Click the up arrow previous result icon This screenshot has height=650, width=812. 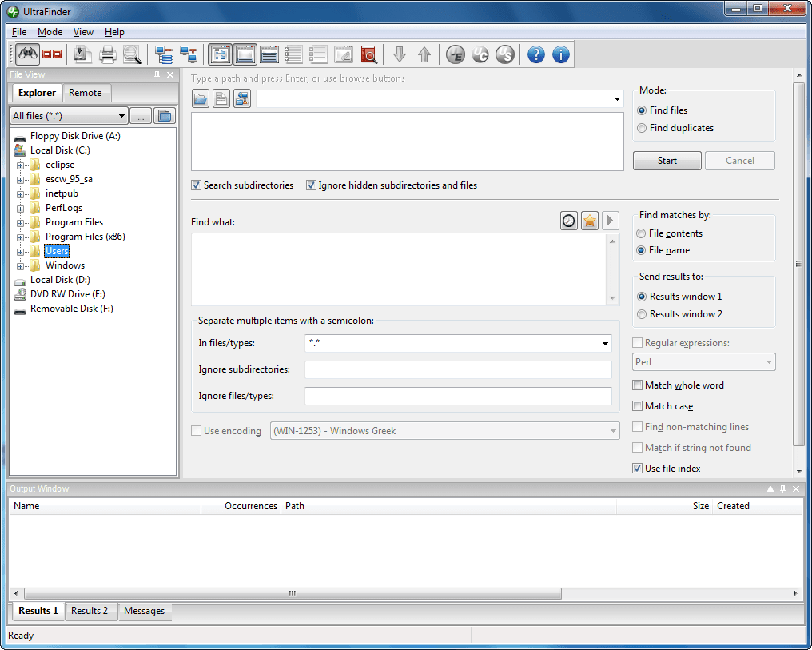424,54
